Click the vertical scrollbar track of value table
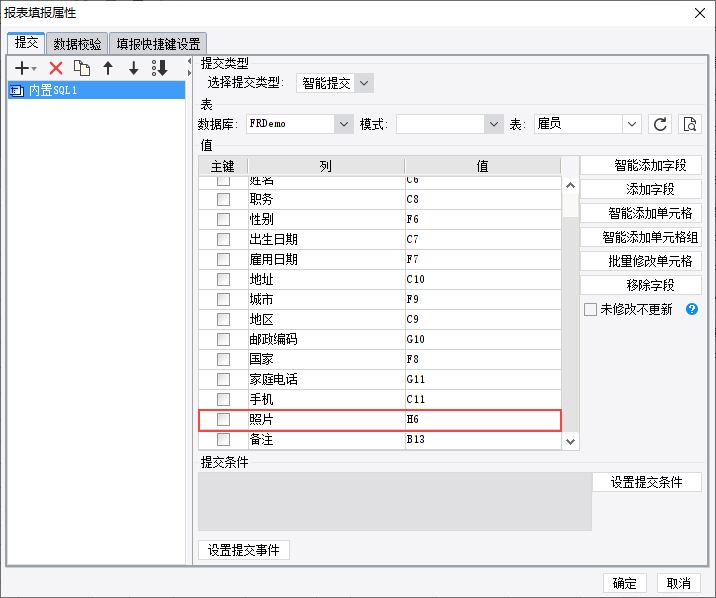Viewport: 716px width, 598px height. pyautogui.click(x=570, y=324)
